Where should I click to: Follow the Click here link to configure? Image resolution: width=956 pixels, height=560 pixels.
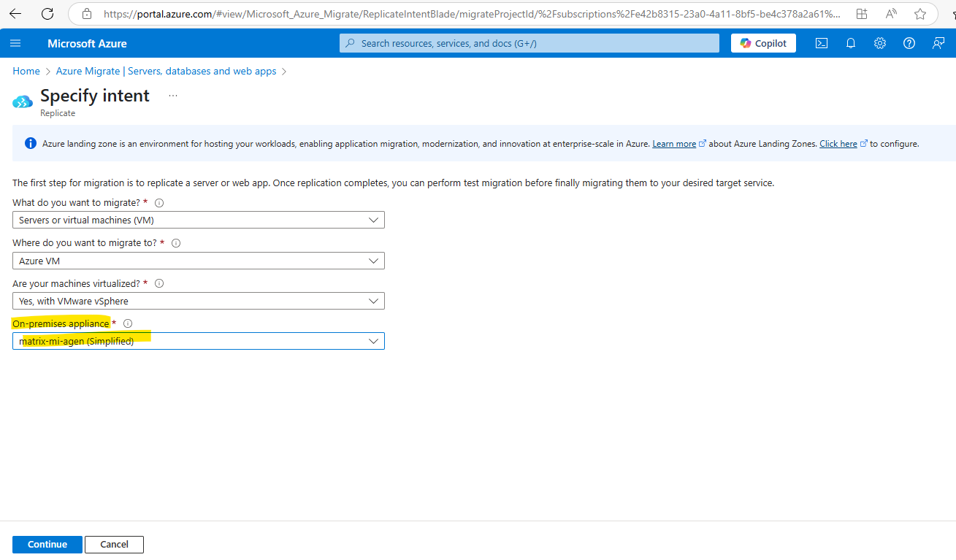[x=838, y=144]
